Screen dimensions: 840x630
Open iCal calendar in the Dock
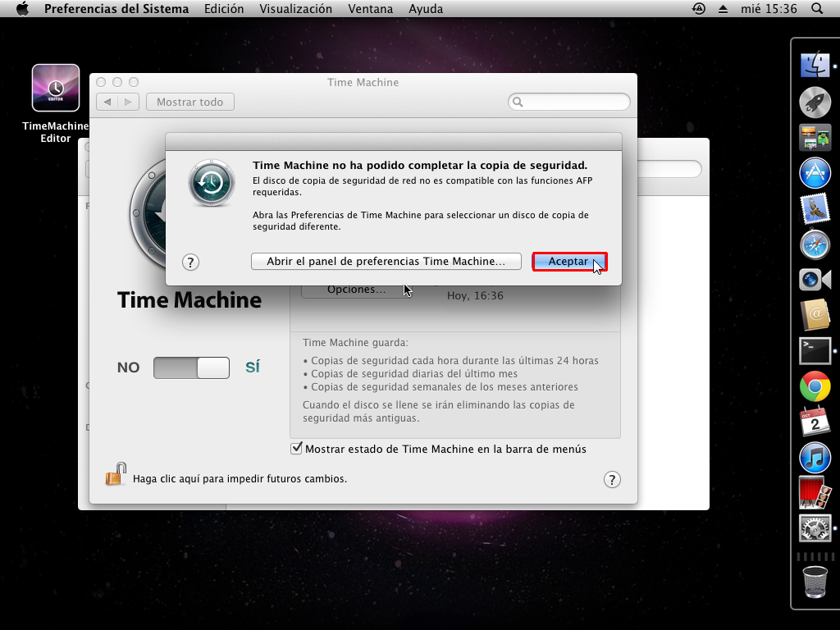pyautogui.click(x=815, y=422)
